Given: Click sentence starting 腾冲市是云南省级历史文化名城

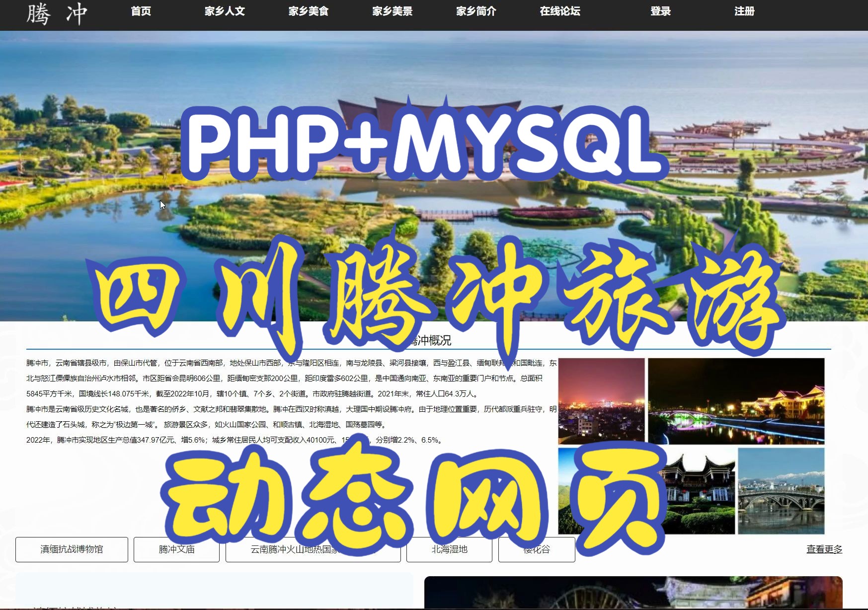Looking at the screenshot, I should pyautogui.click(x=292, y=416).
